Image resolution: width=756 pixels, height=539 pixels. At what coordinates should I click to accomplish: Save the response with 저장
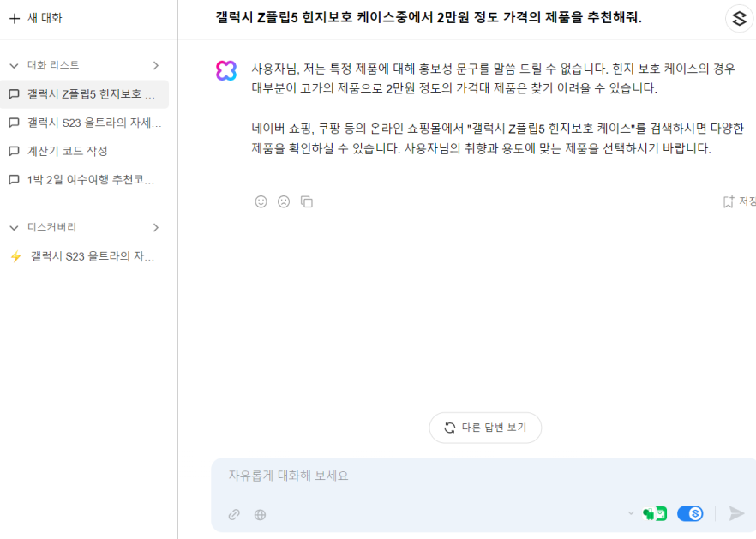pos(739,201)
